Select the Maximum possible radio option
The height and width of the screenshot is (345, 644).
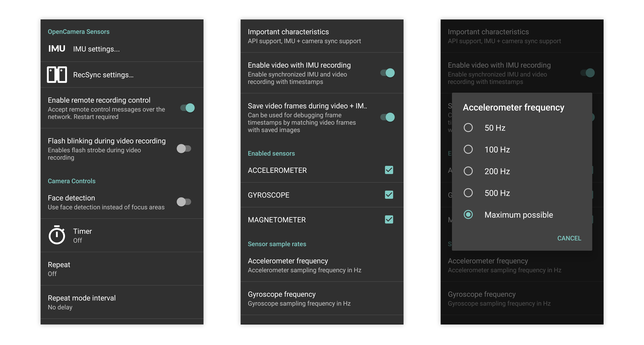tap(468, 214)
